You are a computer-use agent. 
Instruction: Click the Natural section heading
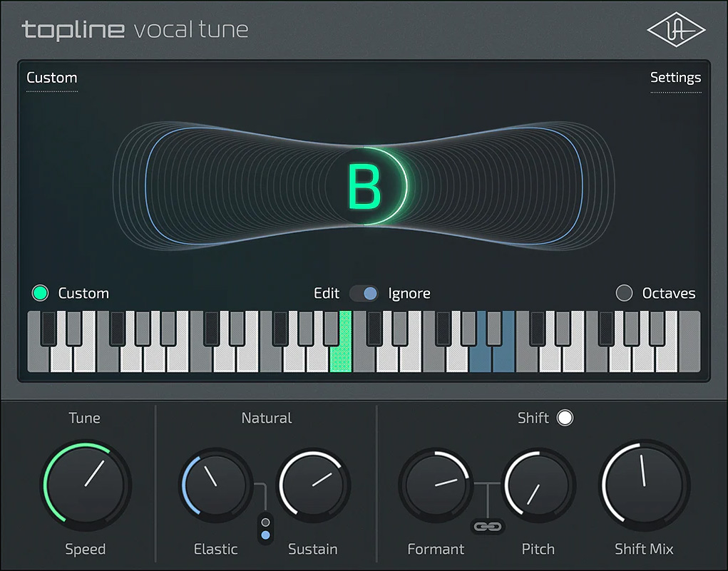pyautogui.click(x=267, y=418)
